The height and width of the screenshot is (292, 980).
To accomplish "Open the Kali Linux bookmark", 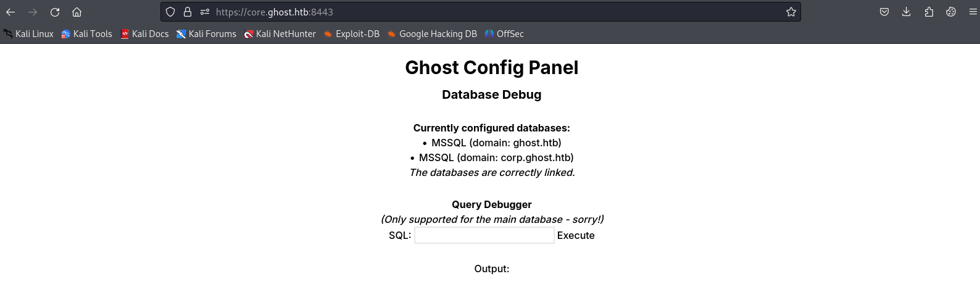I will point(28,34).
